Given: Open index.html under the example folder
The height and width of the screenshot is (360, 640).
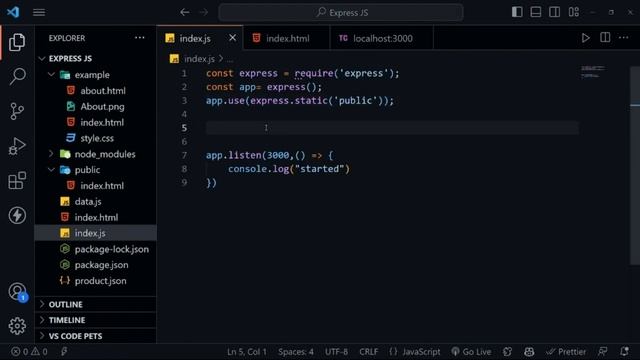Looking at the screenshot, I should coord(96,122).
